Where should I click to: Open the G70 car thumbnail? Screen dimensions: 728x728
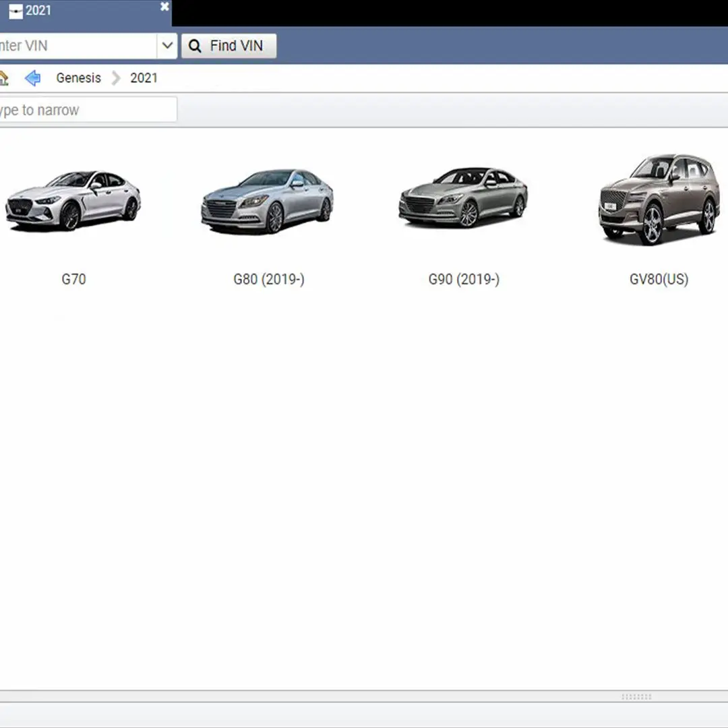73,201
